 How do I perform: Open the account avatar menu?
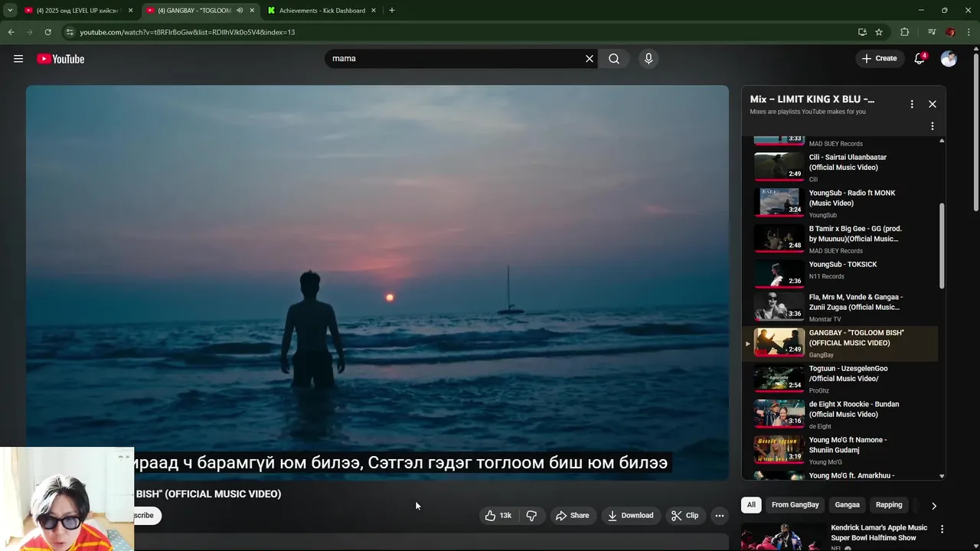[x=949, y=59]
